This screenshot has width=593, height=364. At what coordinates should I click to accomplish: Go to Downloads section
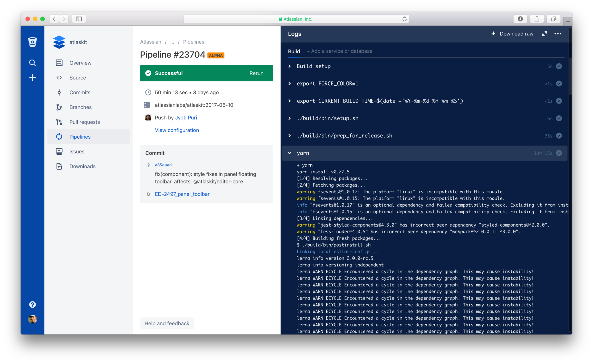coord(89,166)
